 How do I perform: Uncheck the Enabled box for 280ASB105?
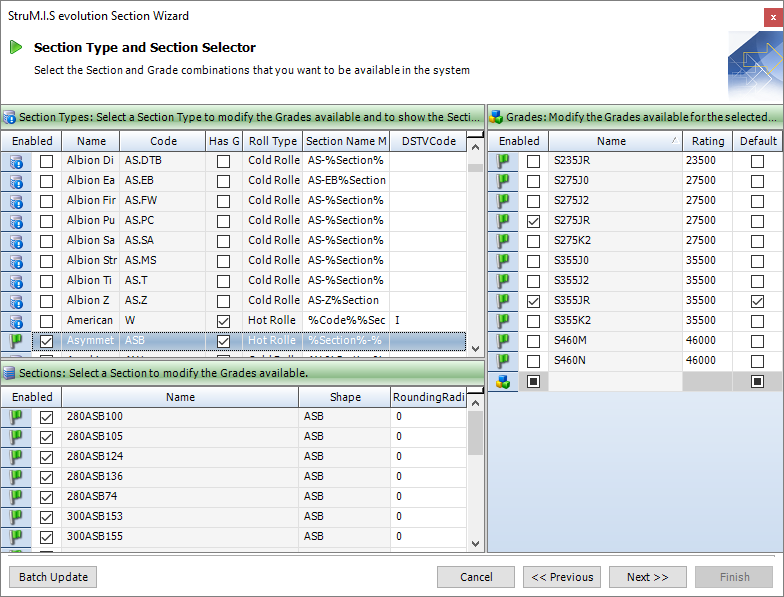pos(46,437)
